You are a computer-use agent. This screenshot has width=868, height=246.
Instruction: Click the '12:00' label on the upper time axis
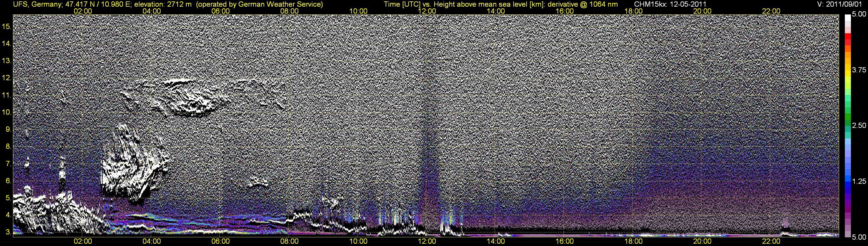(427, 11)
